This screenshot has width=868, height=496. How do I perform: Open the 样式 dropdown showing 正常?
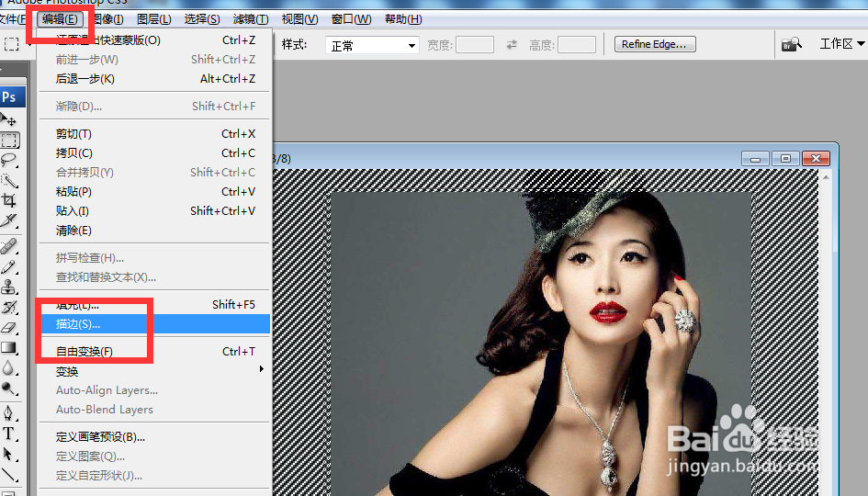click(x=372, y=45)
